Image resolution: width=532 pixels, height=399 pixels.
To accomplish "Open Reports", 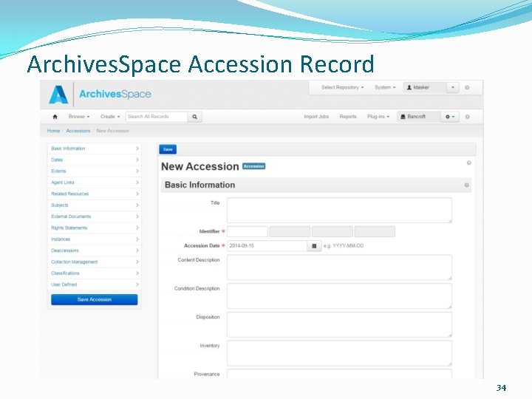I will (x=348, y=117).
